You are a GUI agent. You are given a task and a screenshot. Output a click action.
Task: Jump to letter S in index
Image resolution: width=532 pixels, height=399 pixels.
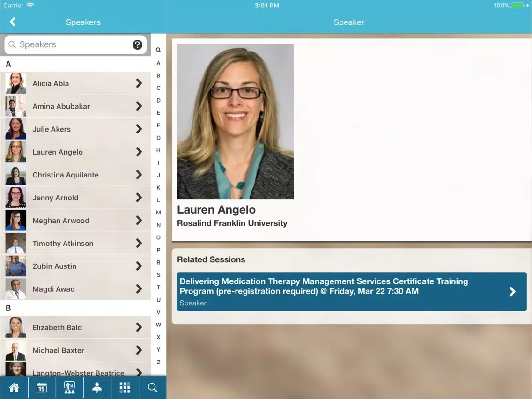(x=158, y=275)
